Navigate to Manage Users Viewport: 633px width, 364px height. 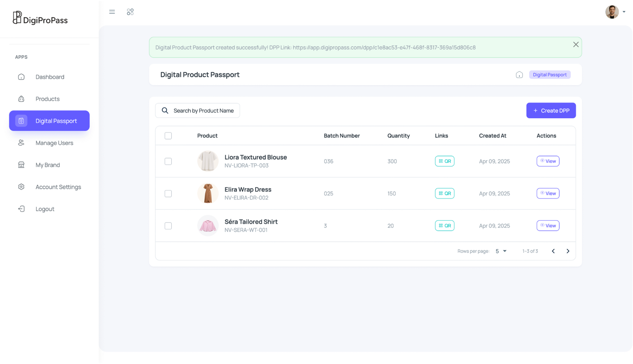(54, 143)
